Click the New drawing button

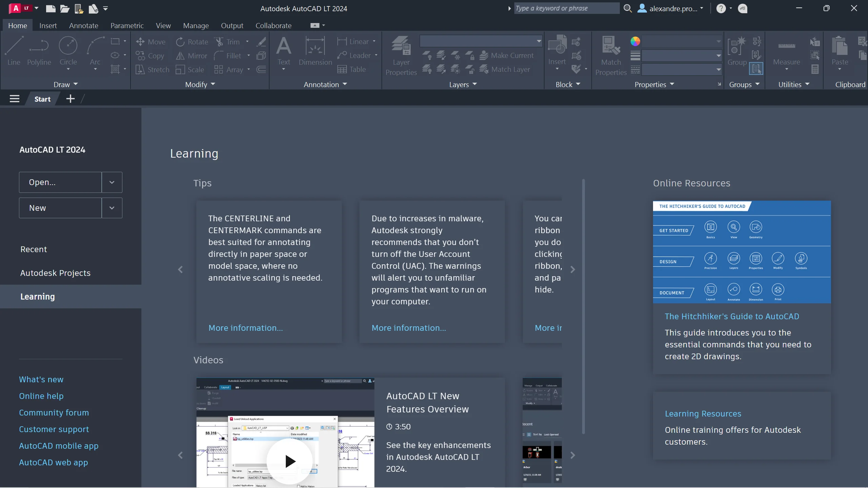tap(60, 208)
